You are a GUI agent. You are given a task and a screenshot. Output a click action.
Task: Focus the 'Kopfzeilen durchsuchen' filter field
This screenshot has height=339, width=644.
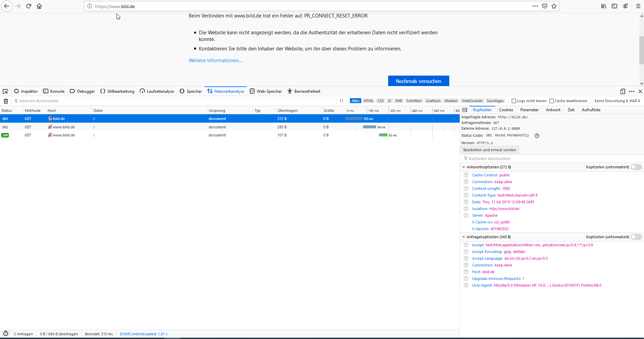tap(552, 159)
